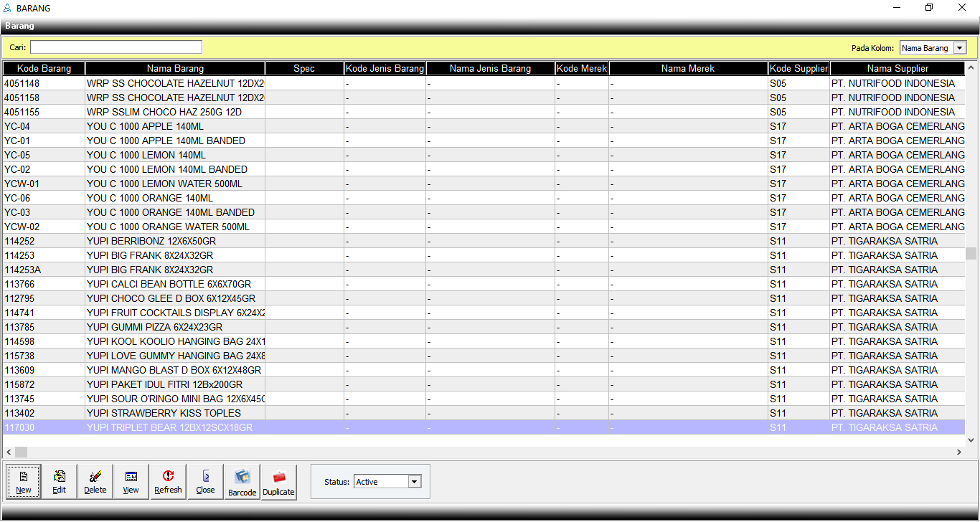Viewport: 980px width, 522px height.
Task: Click the Nama Barang column header
Action: coord(175,69)
